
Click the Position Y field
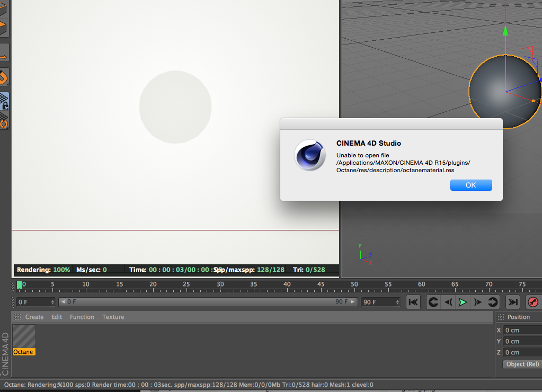(522, 341)
